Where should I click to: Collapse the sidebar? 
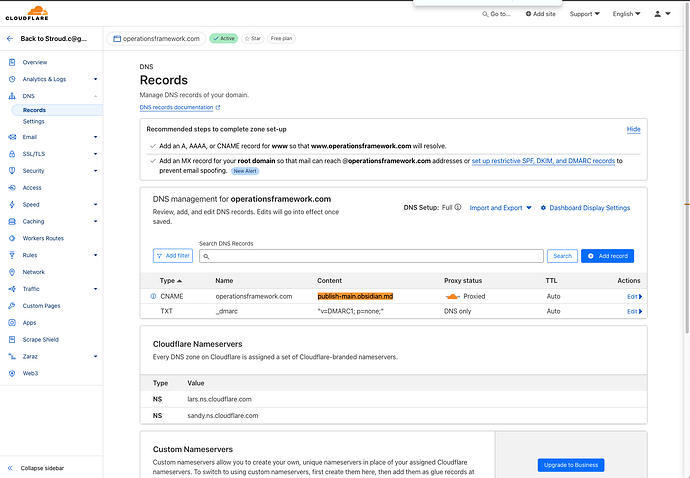point(38,468)
